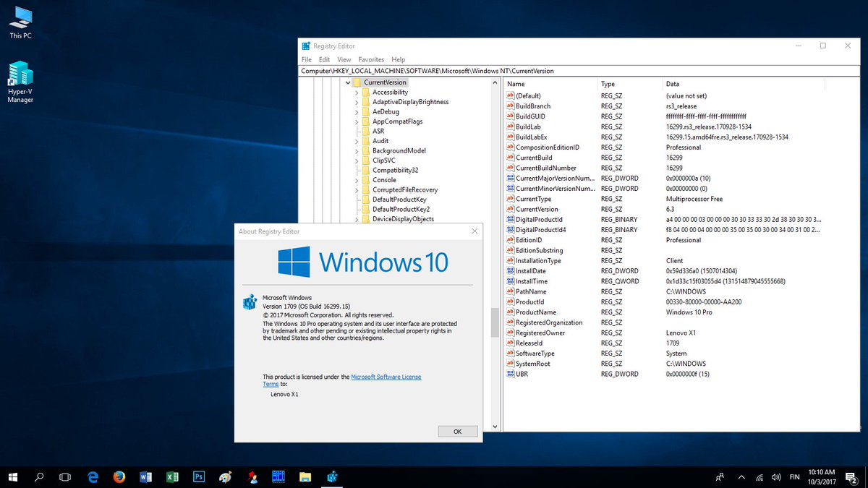Expand the ClipSVC key
This screenshot has height=488, width=868.
tap(357, 160)
